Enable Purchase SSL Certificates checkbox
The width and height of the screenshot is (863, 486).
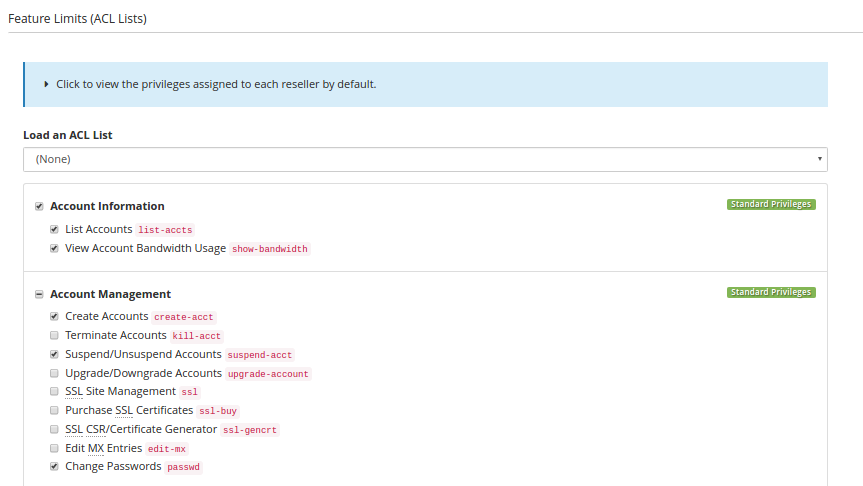pos(54,411)
